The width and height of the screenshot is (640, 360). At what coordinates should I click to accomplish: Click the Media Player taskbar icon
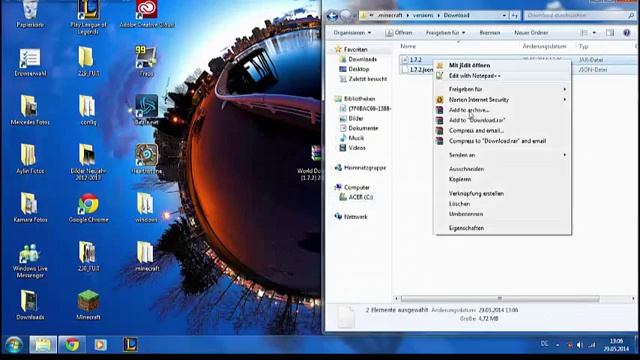100,345
